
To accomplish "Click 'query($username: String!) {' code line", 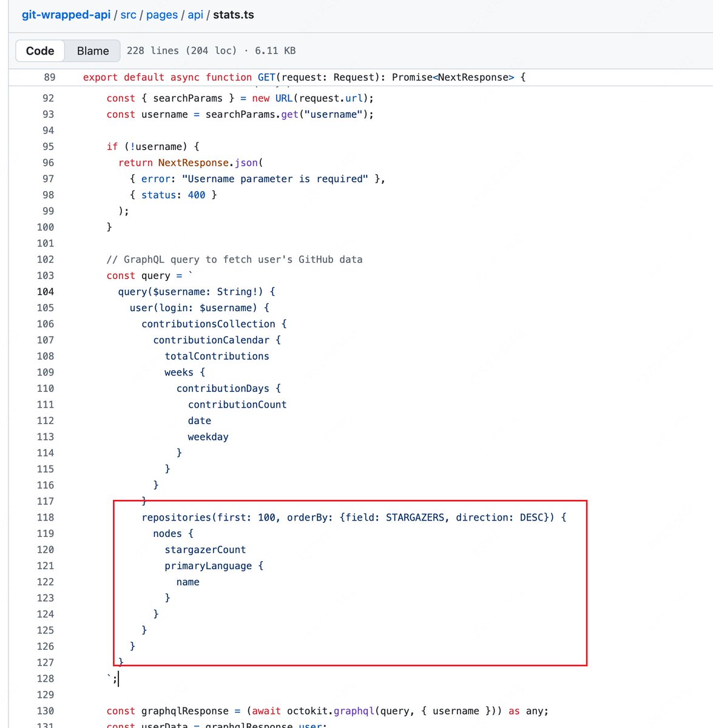I will tap(197, 291).
